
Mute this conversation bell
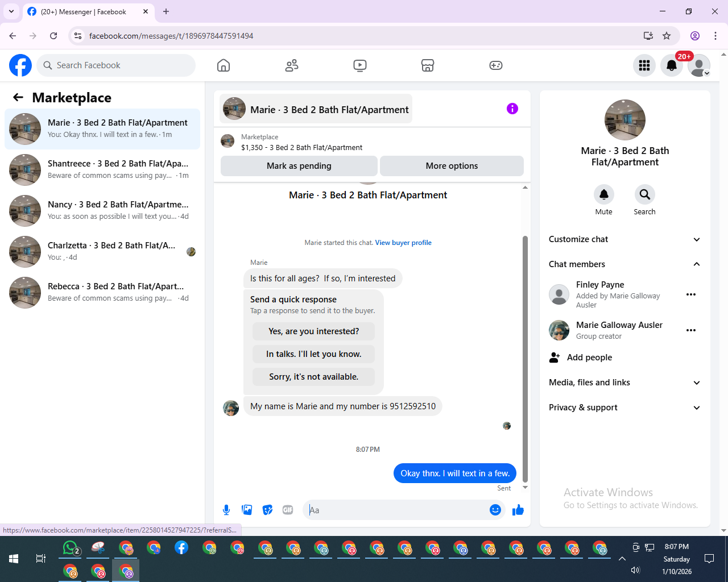pyautogui.click(x=604, y=194)
